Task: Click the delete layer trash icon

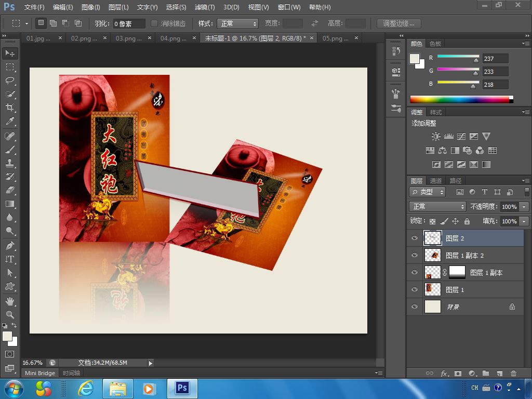Action: (x=513, y=373)
